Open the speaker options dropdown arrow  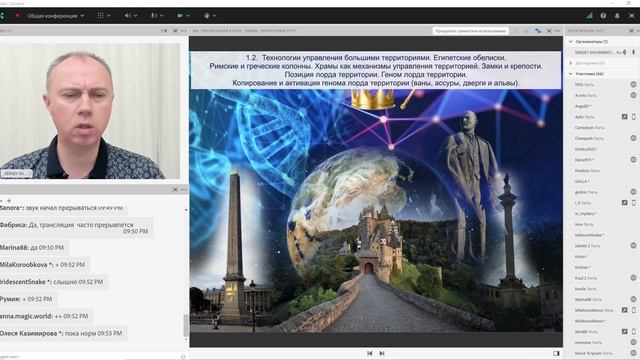[x=136, y=16]
